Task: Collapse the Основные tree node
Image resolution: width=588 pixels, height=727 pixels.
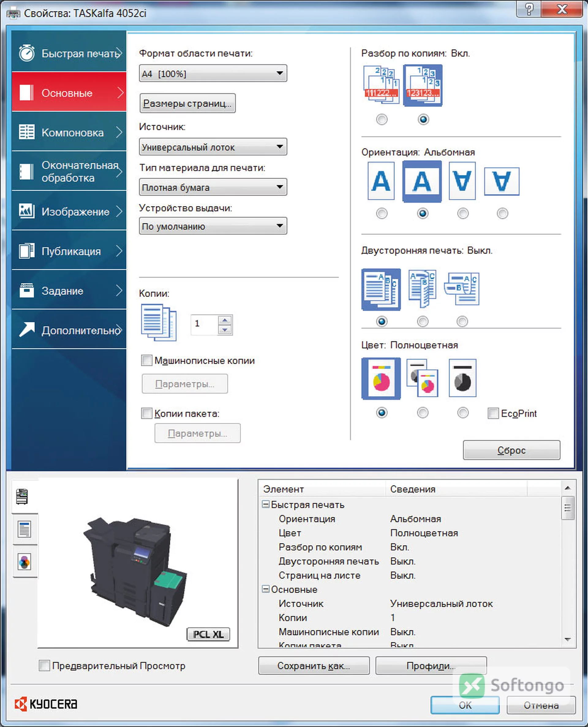Action: [266, 589]
